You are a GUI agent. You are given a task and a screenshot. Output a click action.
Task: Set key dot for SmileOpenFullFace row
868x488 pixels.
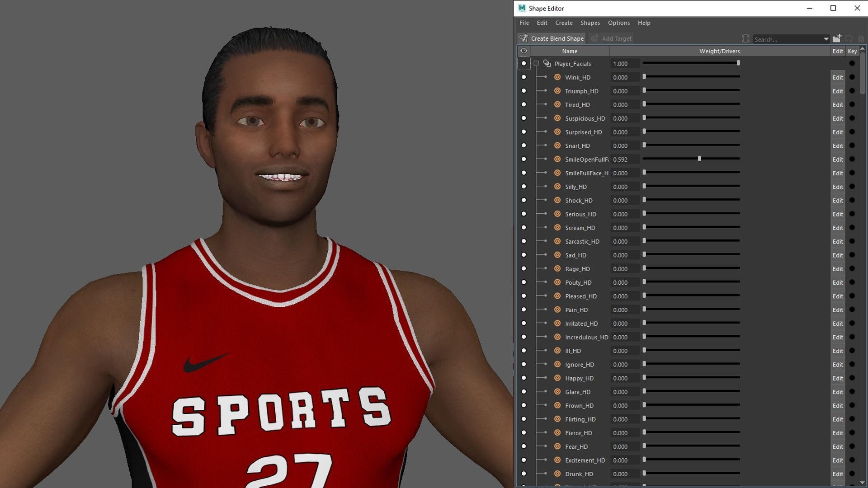(852, 159)
